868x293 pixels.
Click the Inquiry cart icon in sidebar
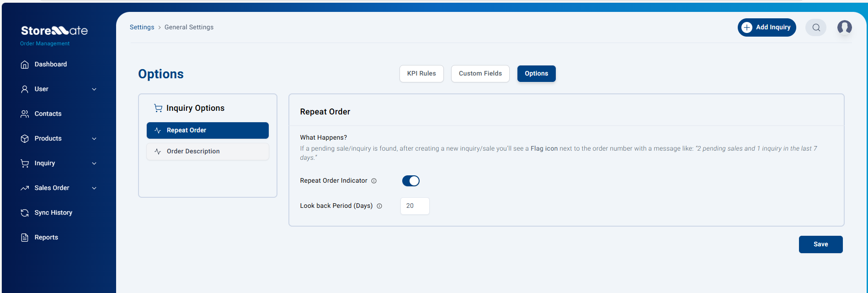point(25,163)
